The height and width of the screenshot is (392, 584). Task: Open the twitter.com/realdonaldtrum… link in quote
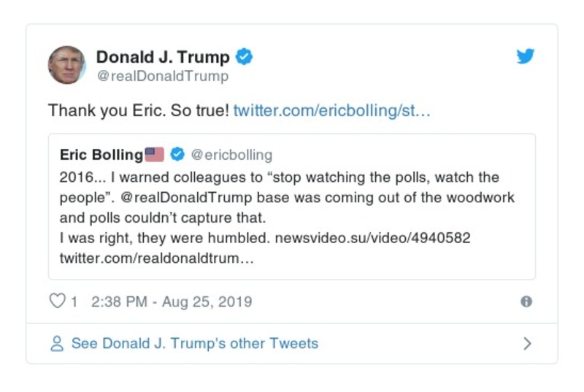pyautogui.click(x=157, y=258)
